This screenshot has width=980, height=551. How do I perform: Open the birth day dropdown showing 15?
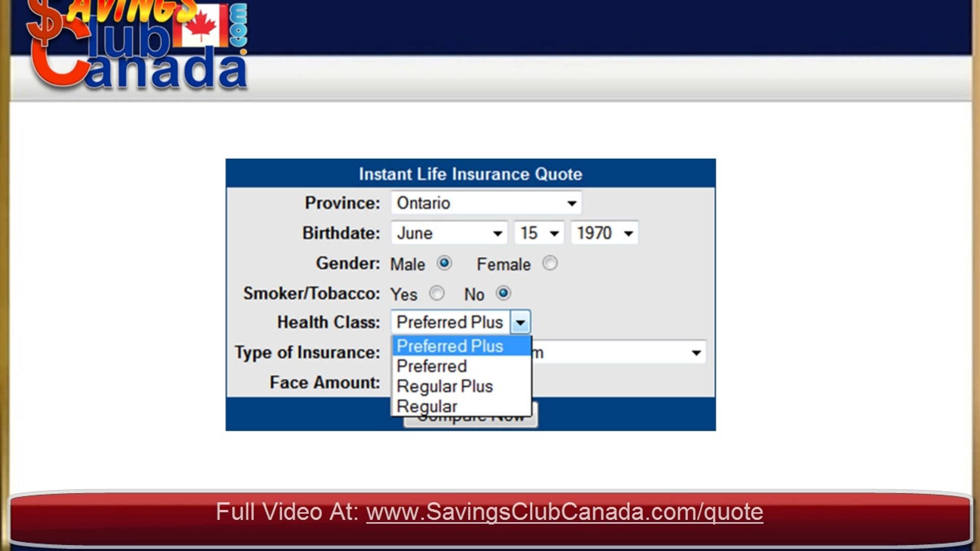pyautogui.click(x=539, y=233)
